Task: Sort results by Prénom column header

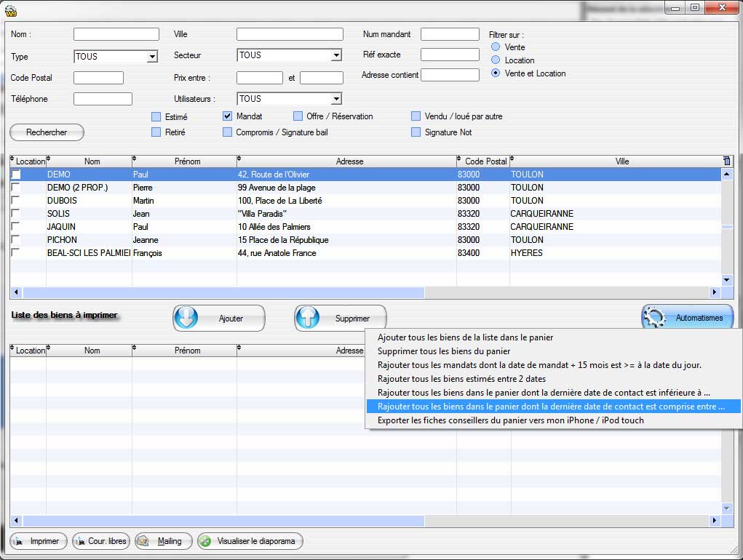Action: click(187, 161)
